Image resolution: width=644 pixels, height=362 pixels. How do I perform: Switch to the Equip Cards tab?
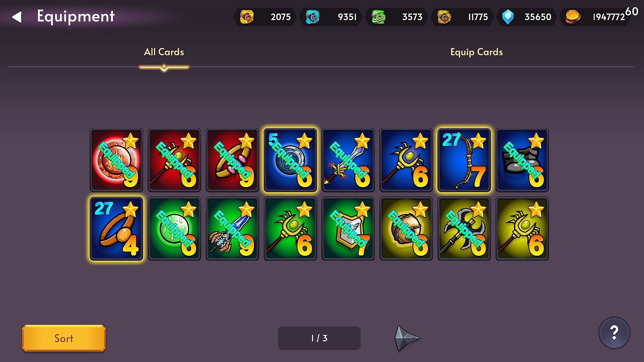476,52
